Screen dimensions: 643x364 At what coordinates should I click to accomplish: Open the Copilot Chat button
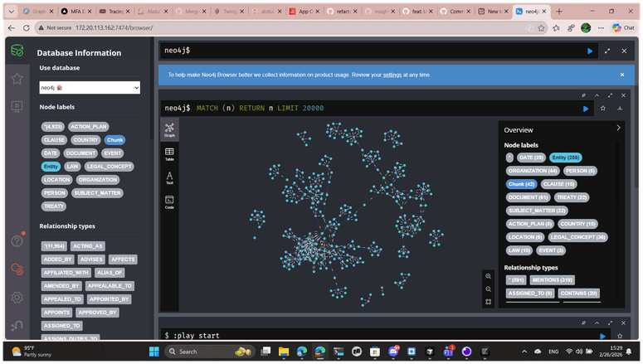pos(623,28)
